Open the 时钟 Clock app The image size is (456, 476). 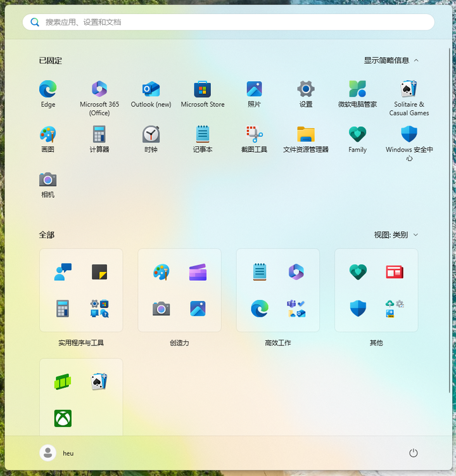[151, 139]
